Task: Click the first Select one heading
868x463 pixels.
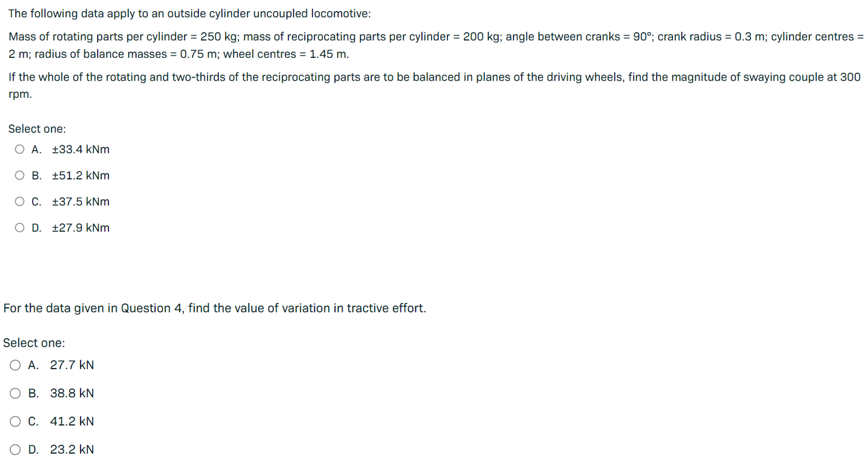Action: click(x=37, y=128)
